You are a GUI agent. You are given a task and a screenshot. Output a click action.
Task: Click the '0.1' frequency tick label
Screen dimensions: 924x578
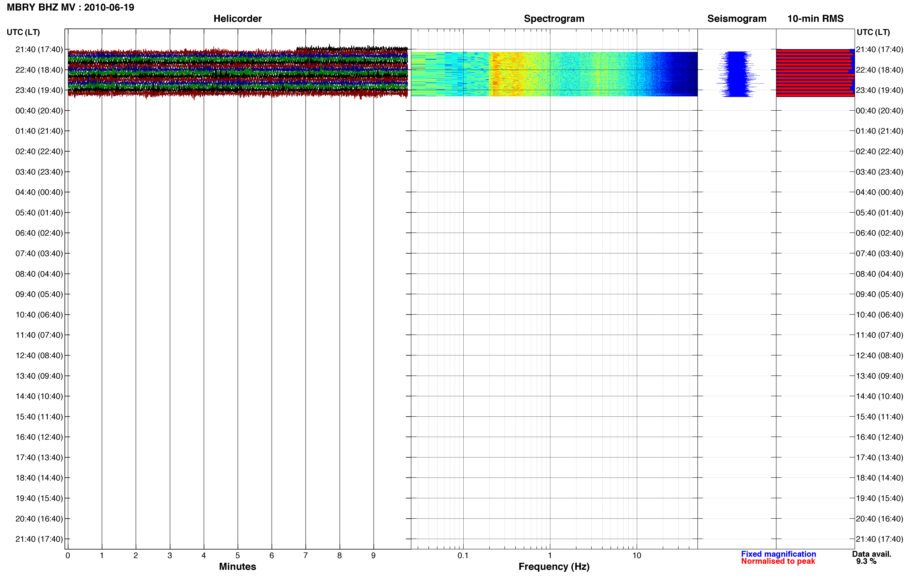coord(463,556)
